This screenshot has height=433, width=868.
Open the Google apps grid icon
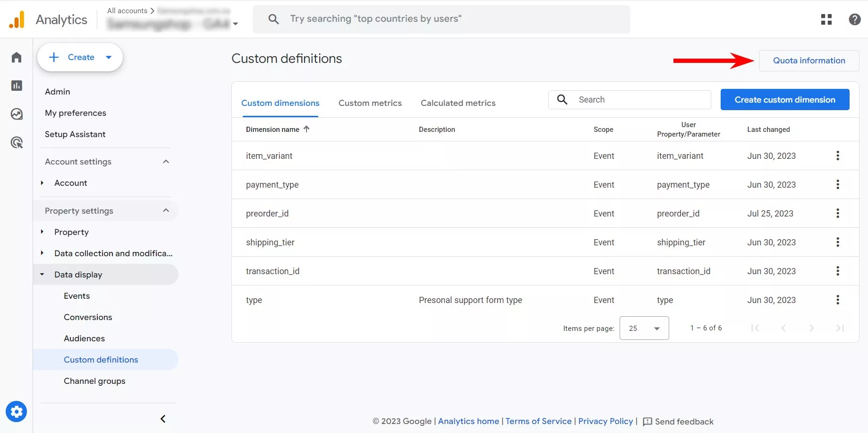pyautogui.click(x=826, y=19)
